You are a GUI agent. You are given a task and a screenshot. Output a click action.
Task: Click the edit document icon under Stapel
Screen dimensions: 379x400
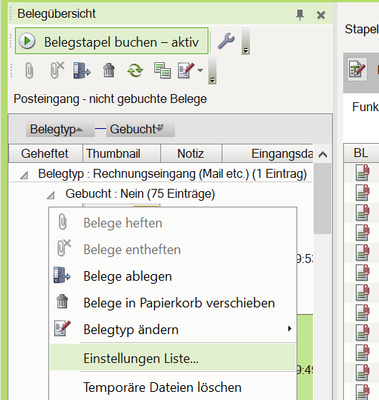357,69
